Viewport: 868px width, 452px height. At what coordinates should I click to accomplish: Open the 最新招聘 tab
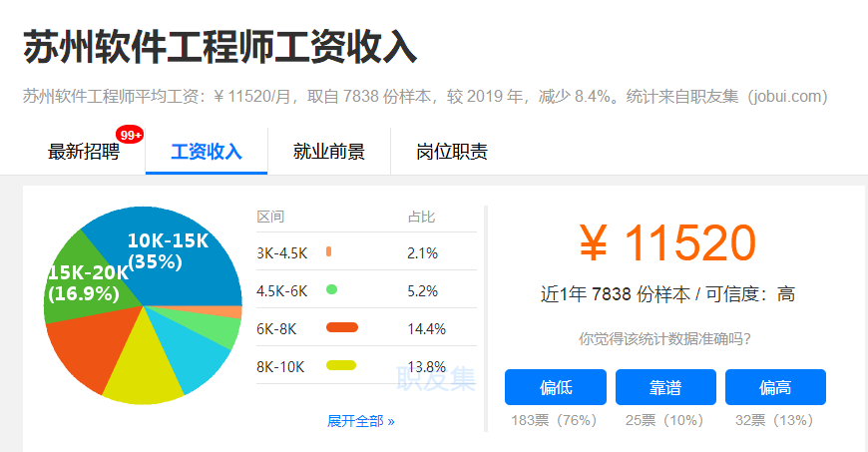click(84, 152)
